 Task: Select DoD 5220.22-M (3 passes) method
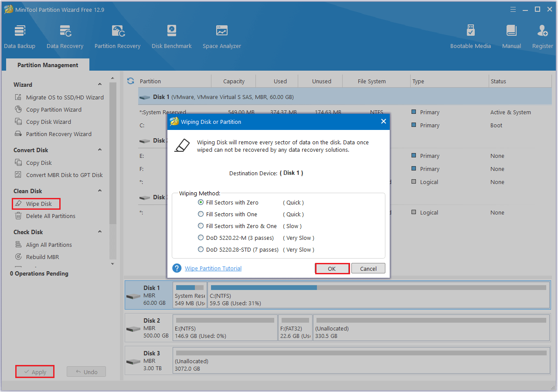201,238
